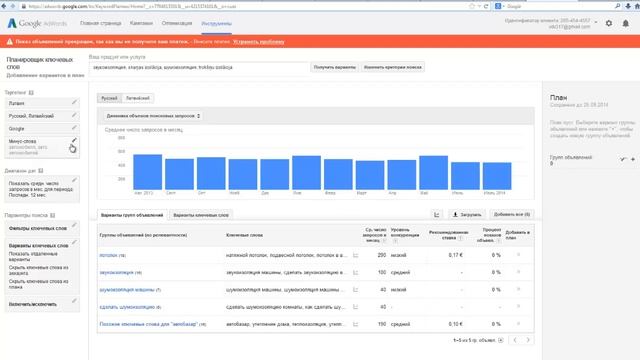Expand rows-per-page selector under table
The width and height of the screenshot is (640, 360).
pos(501,340)
